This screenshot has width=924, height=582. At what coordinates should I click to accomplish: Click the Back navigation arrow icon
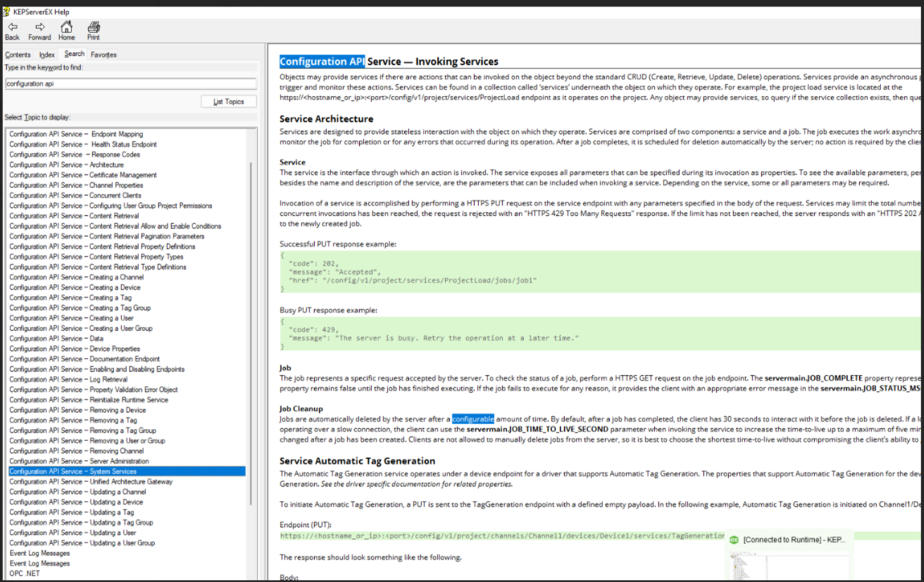tap(12, 26)
